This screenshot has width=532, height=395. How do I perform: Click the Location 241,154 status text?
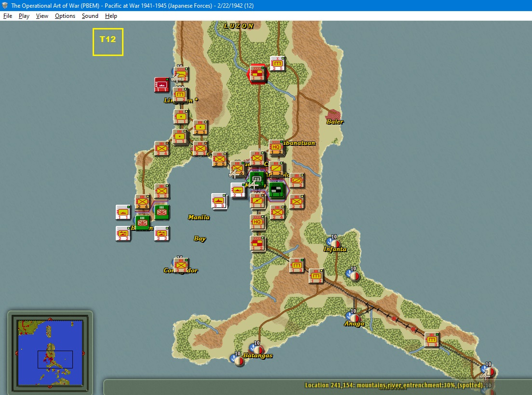click(394, 385)
